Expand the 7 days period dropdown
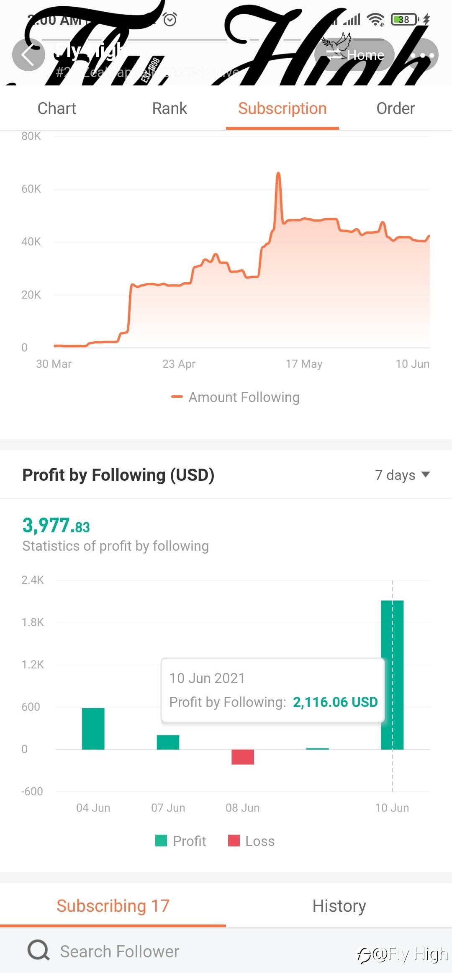Image resolution: width=452 pixels, height=980 pixels. tap(402, 475)
